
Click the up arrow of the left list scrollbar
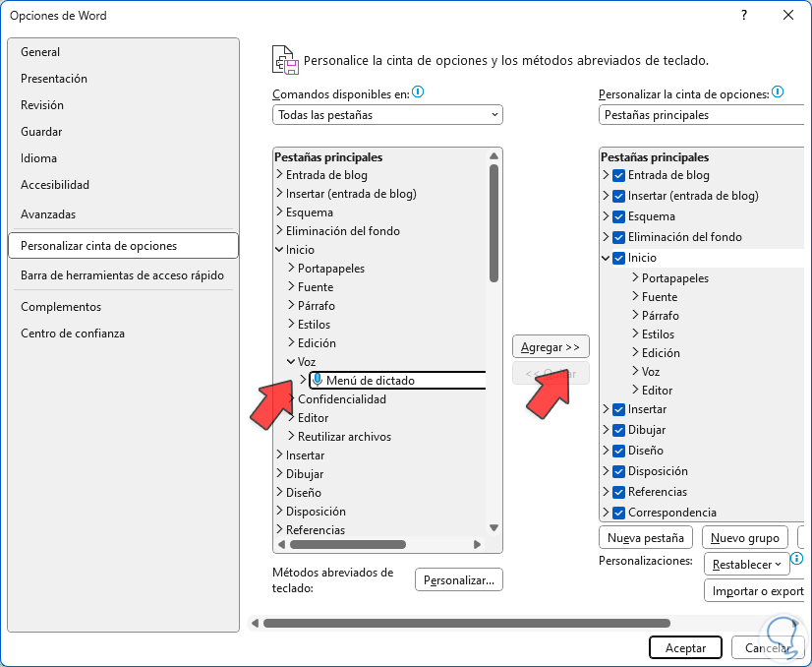pos(494,156)
